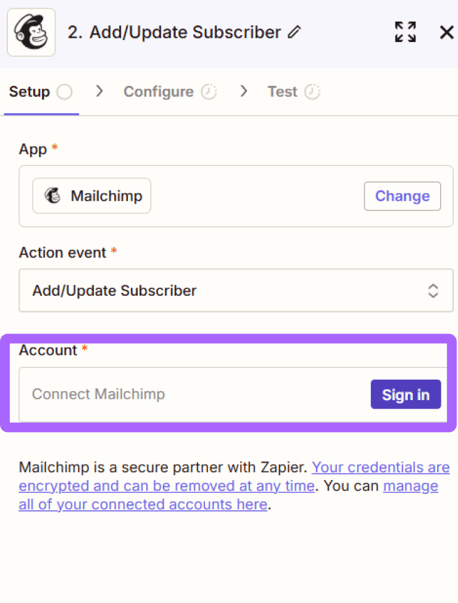Click the Configure clock status icon
The height and width of the screenshot is (603, 458).
(209, 92)
